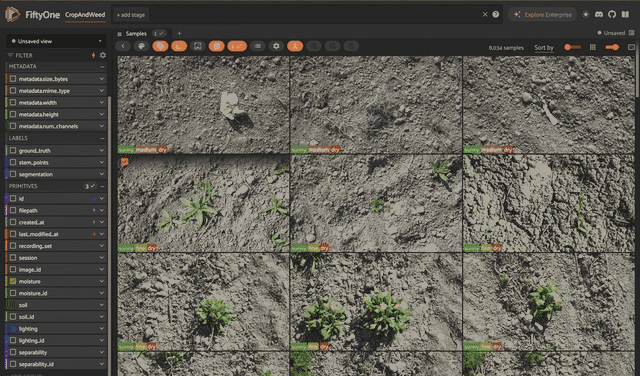The height and width of the screenshot is (376, 640).
Task: Enable the stem_points checkbox
Action: 13,162
